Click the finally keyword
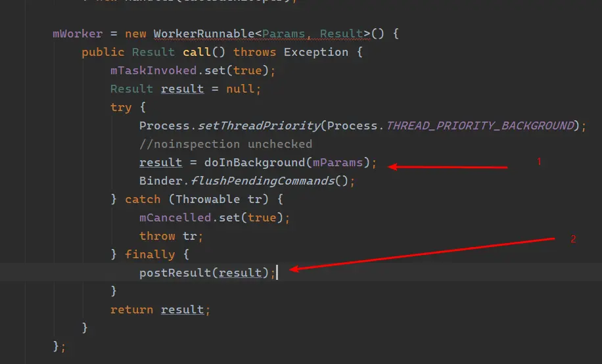The image size is (602, 364). coord(150,254)
